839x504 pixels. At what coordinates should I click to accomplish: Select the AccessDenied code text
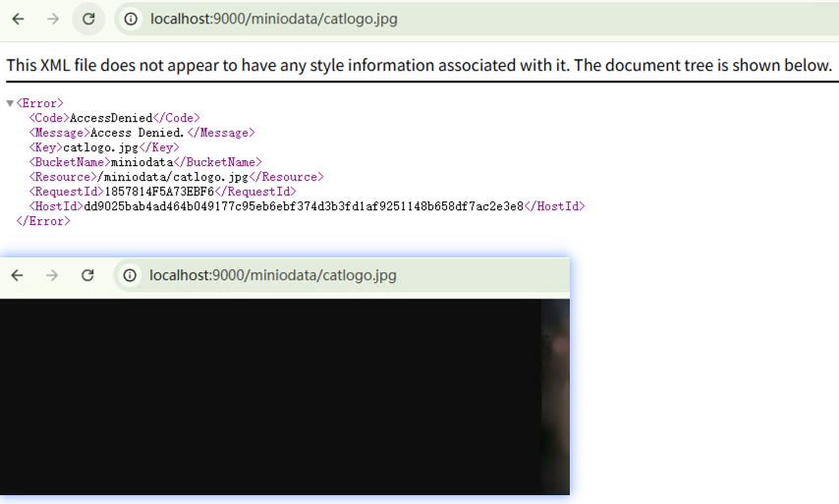pos(111,118)
